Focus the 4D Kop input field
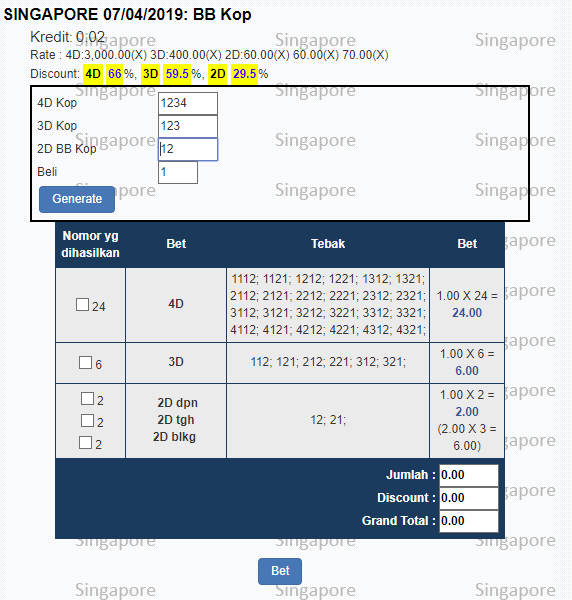This screenshot has height=600, width=572. [188, 103]
